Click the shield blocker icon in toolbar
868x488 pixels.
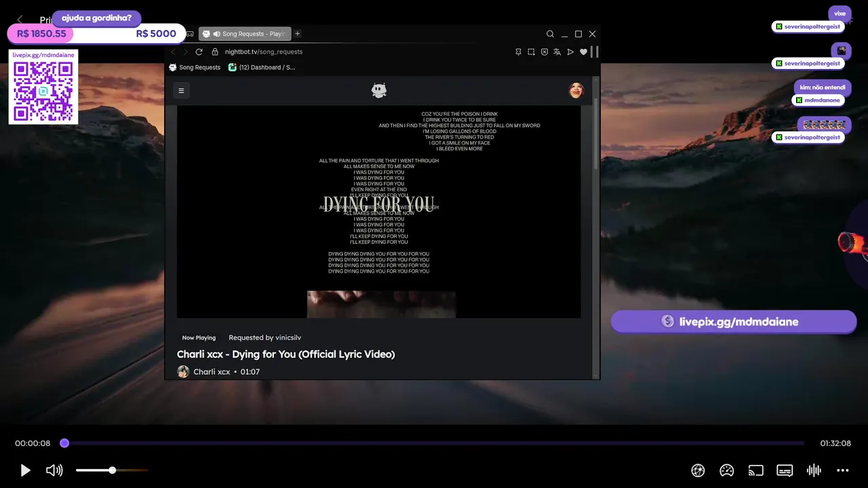tap(544, 52)
